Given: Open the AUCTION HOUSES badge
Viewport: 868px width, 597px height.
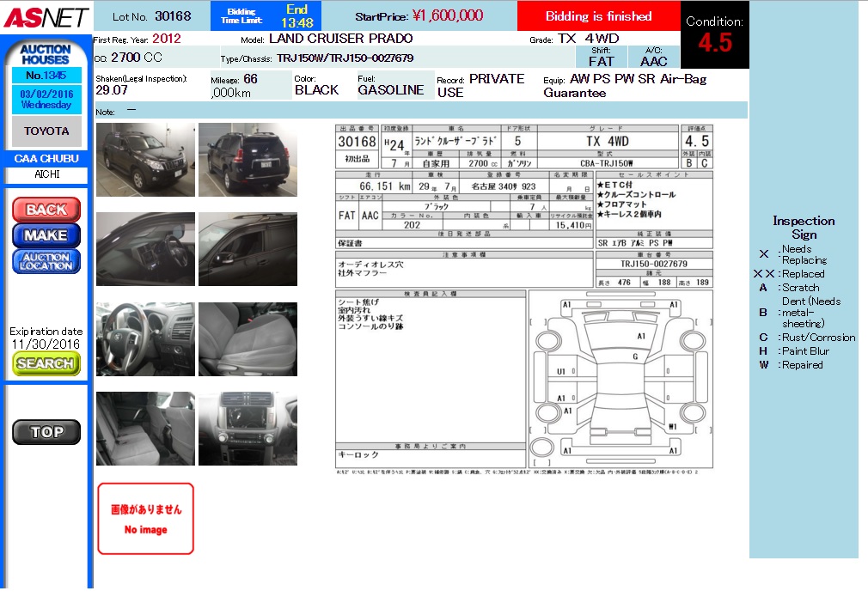Looking at the screenshot, I should (45, 54).
